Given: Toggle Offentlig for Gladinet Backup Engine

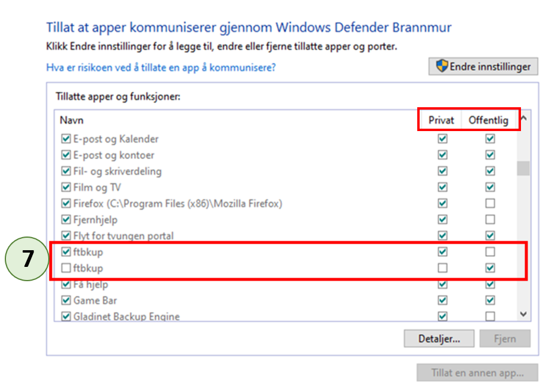Looking at the screenshot, I should (x=490, y=316).
